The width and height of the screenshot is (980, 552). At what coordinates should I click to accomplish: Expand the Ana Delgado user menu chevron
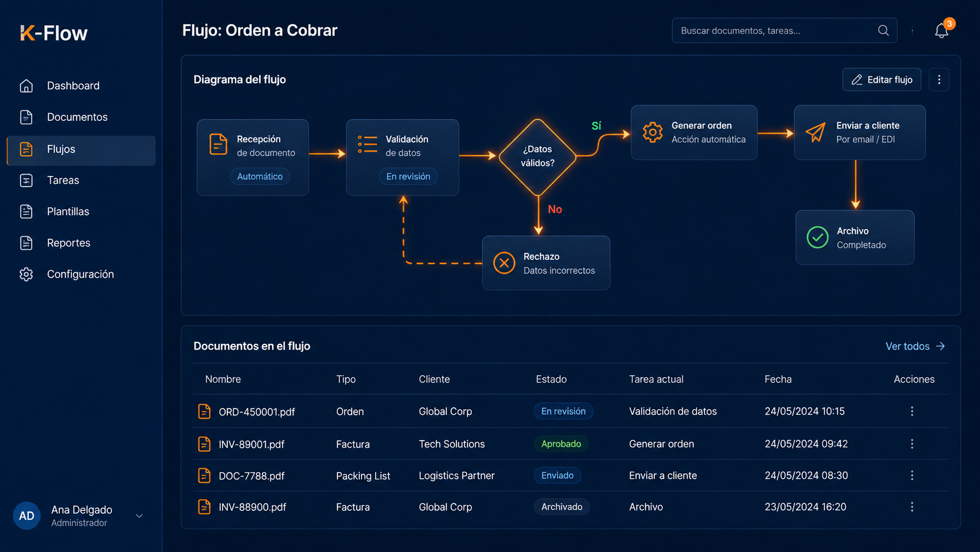click(139, 516)
